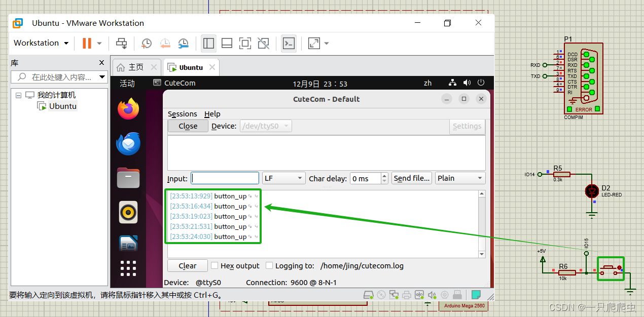Image resolution: width=644 pixels, height=317 pixels.
Task: Click the library search input field
Action: tap(60, 77)
